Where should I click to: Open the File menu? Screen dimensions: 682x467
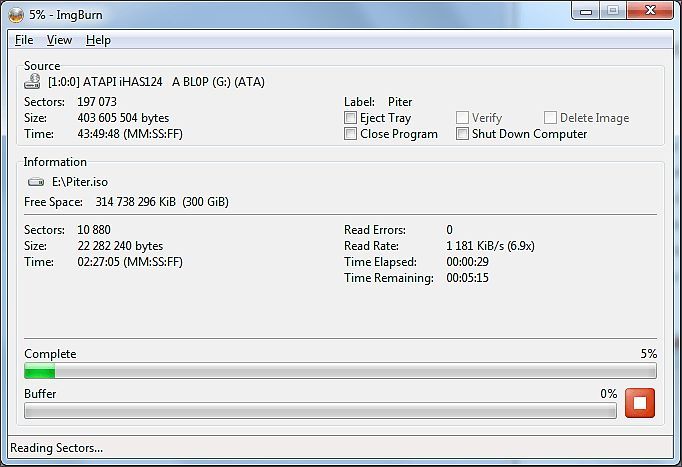coord(24,40)
